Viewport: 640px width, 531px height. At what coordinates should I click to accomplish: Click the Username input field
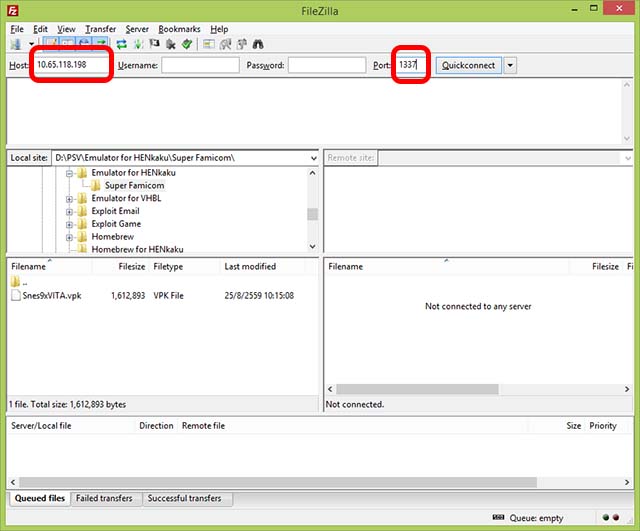point(200,65)
